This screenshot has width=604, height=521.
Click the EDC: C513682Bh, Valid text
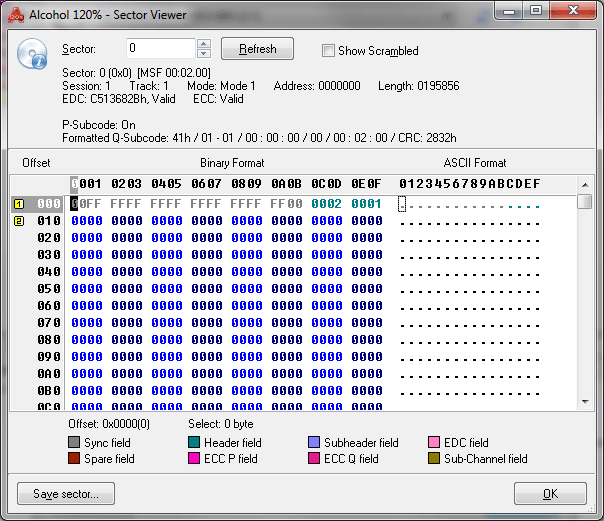pyautogui.click(x=119, y=99)
